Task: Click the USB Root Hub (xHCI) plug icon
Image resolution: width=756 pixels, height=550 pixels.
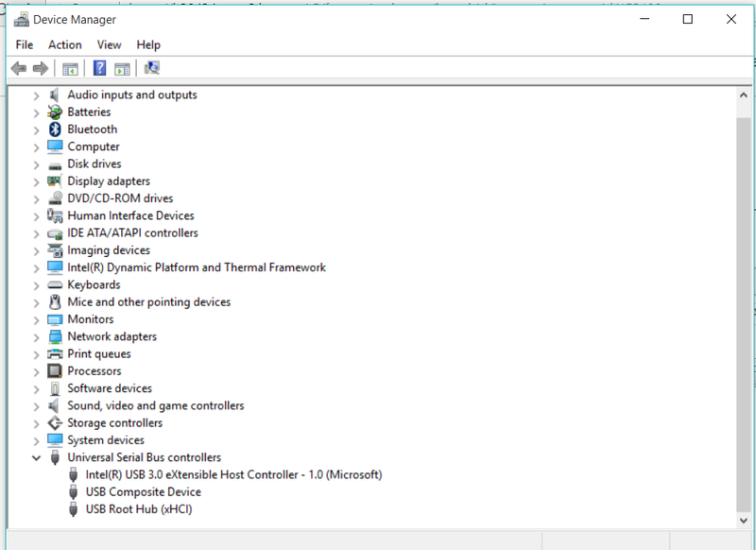Action: pos(74,509)
